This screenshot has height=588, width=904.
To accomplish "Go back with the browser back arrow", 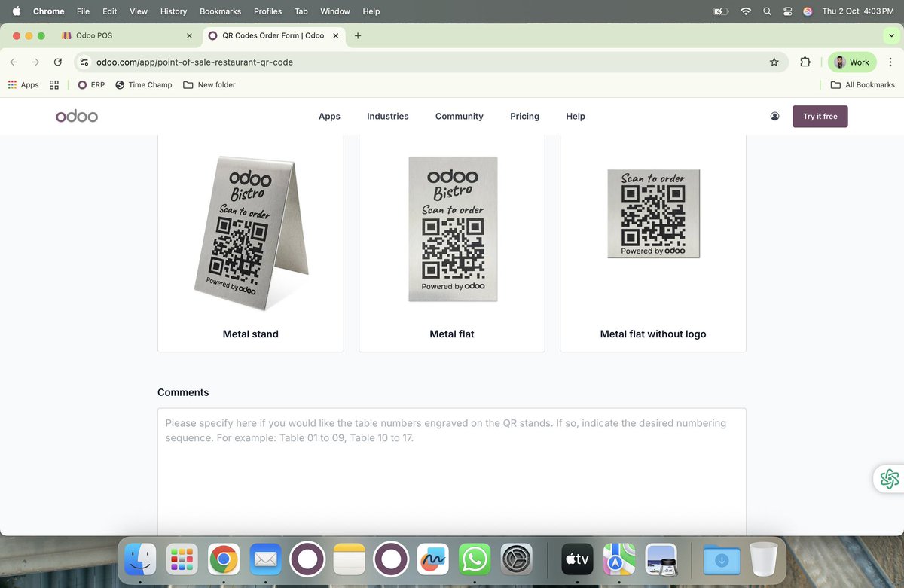I will [x=14, y=62].
